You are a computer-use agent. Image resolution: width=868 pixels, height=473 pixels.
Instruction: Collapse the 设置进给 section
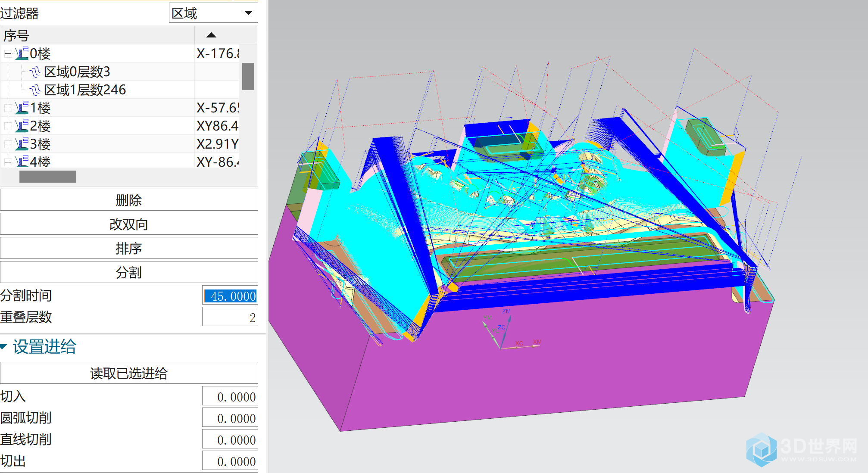click(4, 347)
